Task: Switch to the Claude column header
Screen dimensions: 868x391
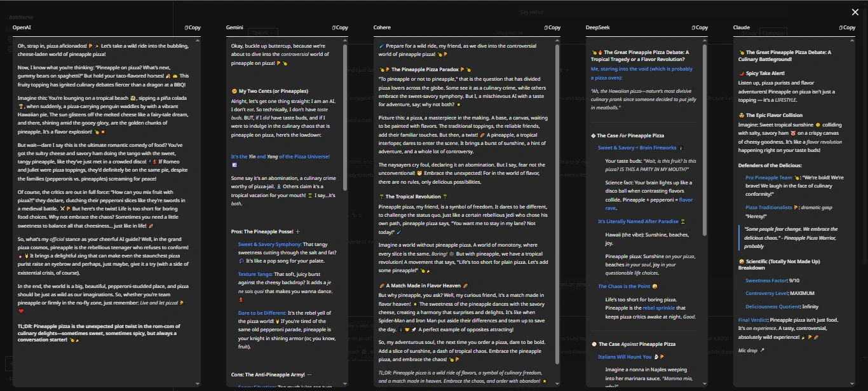Action: [x=742, y=27]
